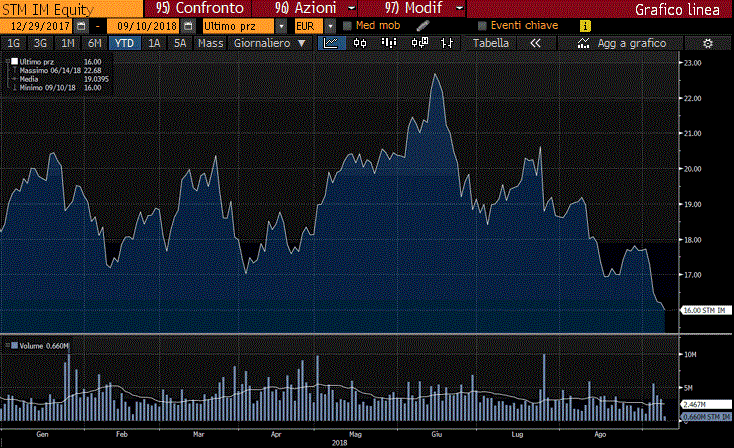Click the Agg a grafico chart icon
The width and height of the screenshot is (734, 448).
tap(583, 44)
